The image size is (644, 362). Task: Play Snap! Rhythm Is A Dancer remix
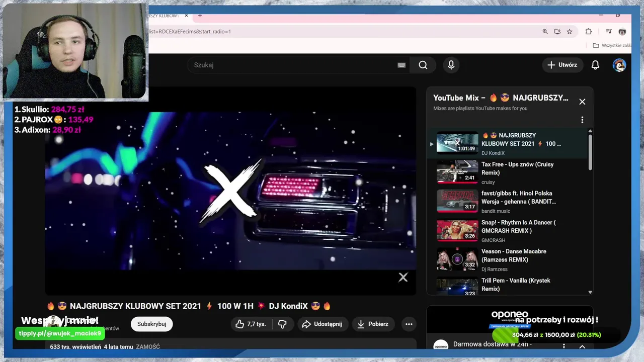508,231
